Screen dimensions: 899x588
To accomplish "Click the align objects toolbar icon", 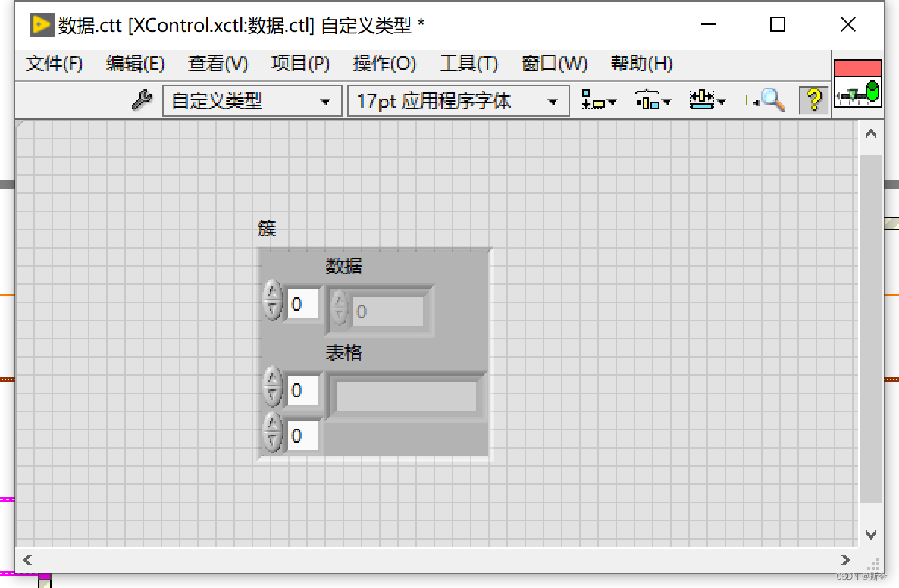I will pos(595,99).
